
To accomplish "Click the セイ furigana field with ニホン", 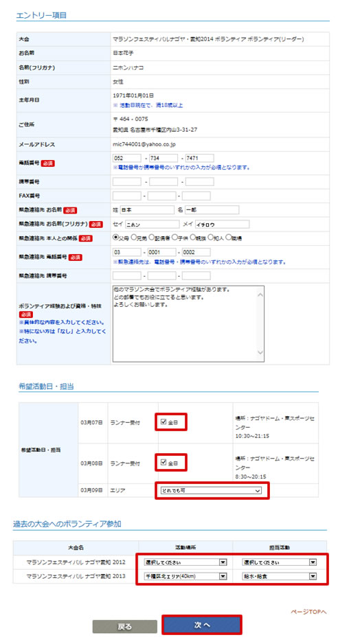I will point(152,225).
